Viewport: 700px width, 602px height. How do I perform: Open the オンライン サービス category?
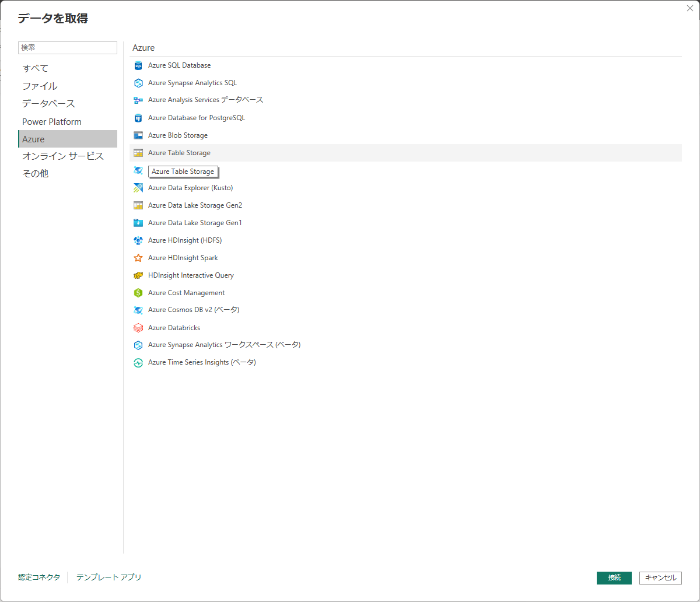click(64, 156)
